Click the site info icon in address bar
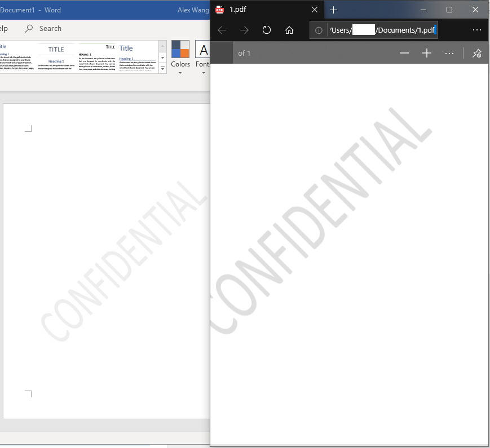This screenshot has height=448, width=490. tap(319, 30)
